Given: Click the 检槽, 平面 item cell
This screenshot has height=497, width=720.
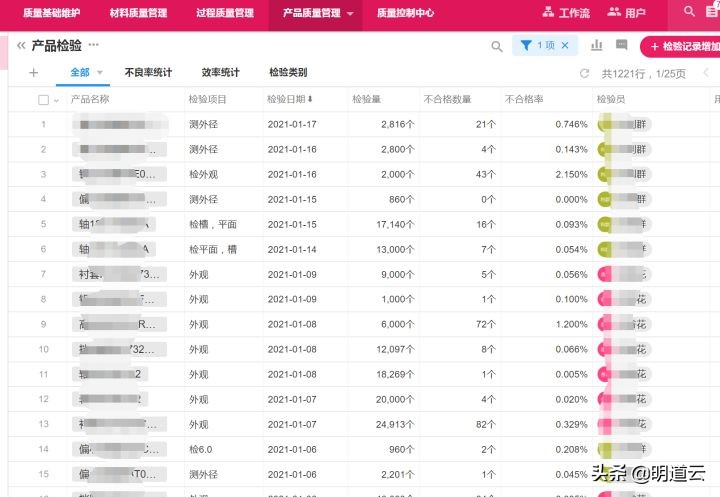Looking at the screenshot, I should [x=213, y=224].
